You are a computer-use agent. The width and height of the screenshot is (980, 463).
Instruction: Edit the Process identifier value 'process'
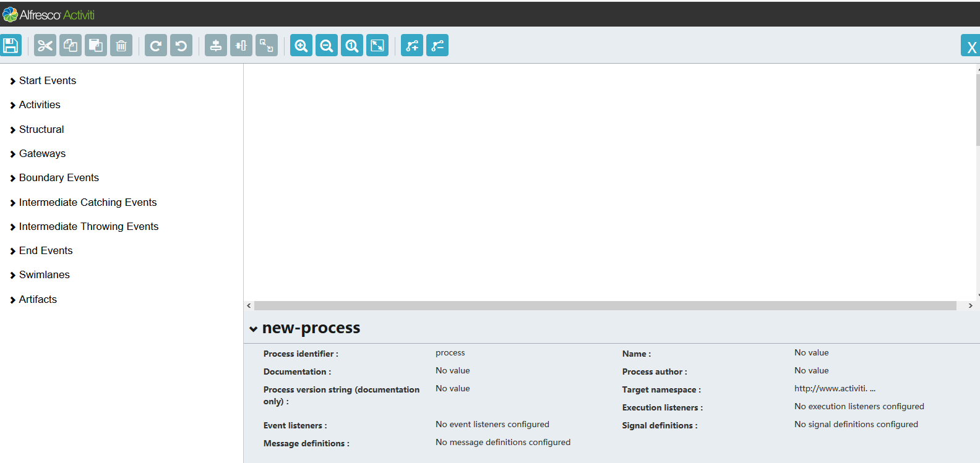pos(450,353)
